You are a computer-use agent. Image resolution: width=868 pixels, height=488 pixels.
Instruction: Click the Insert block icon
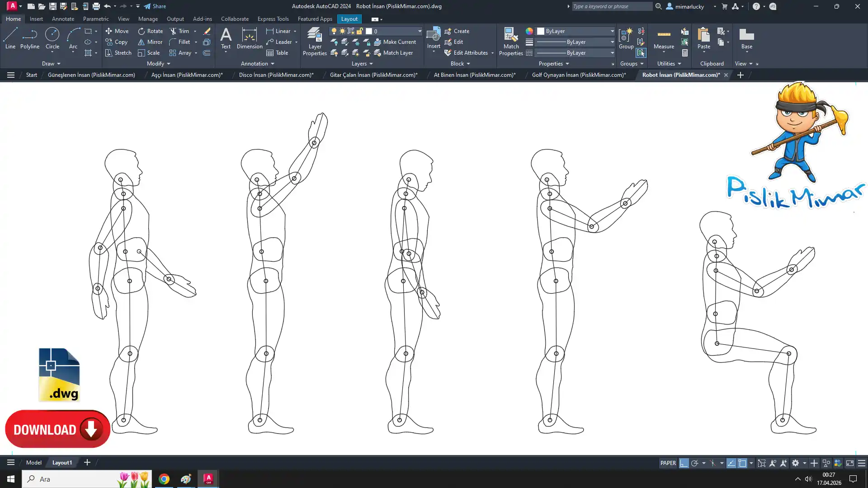point(433,35)
